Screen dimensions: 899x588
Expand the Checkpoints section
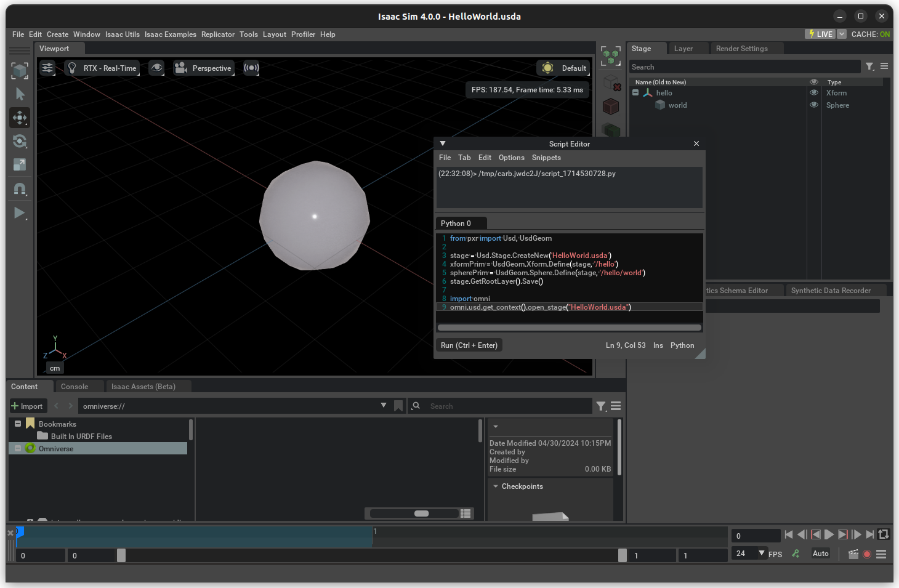coord(496,486)
